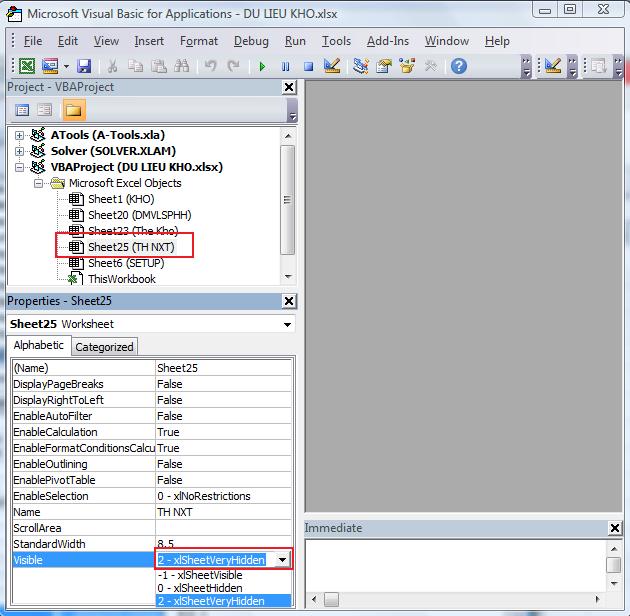Open the Project Explorer toolbar icon
The image size is (630, 616).
[x=360, y=66]
